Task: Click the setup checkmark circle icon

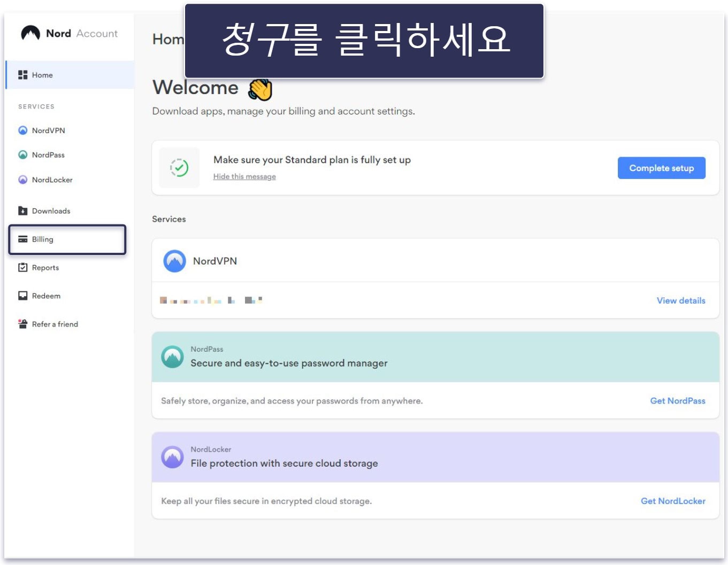Action: tap(179, 168)
